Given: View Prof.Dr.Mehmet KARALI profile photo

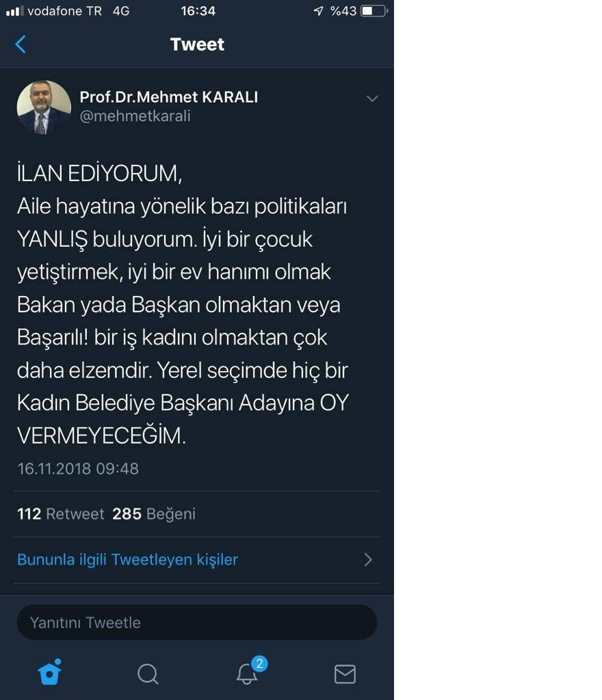Looking at the screenshot, I should tap(44, 107).
